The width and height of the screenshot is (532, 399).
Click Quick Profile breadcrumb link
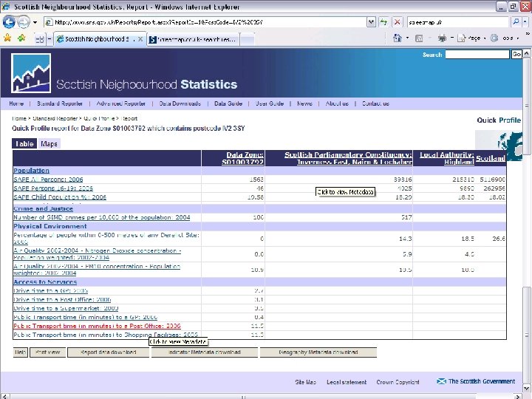pyautogui.click(x=99, y=118)
